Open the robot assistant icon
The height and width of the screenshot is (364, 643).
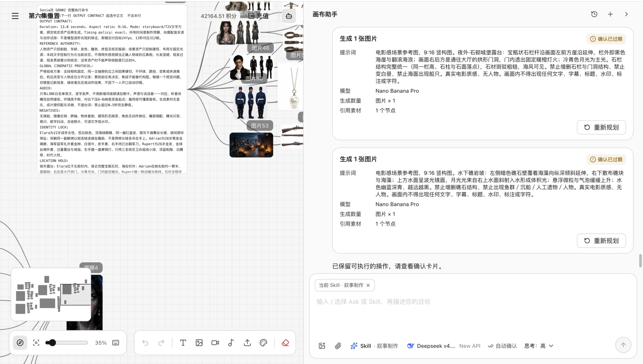(289, 16)
